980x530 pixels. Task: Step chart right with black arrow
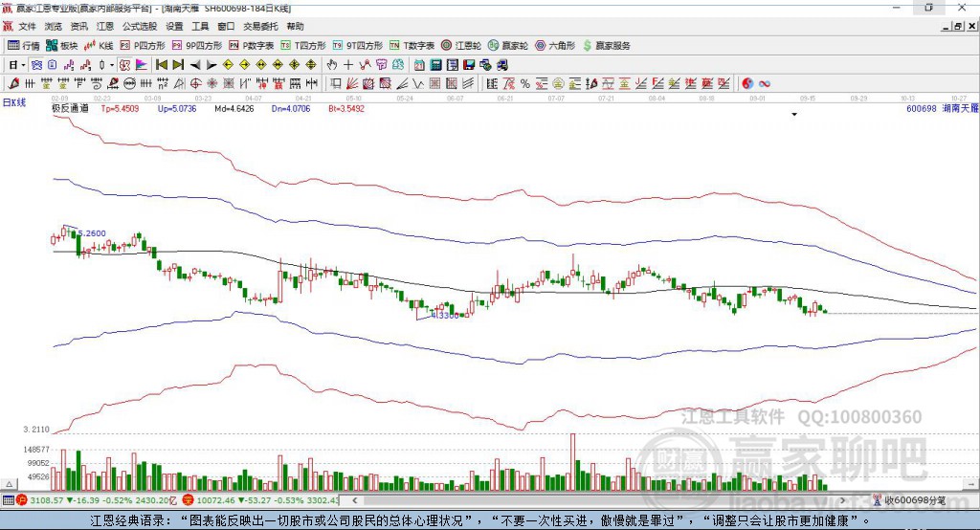point(212,65)
